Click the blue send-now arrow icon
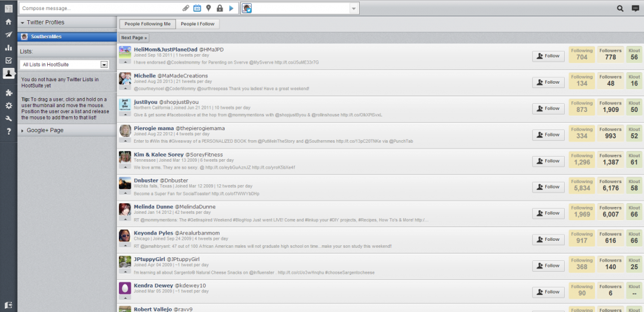 (231, 8)
